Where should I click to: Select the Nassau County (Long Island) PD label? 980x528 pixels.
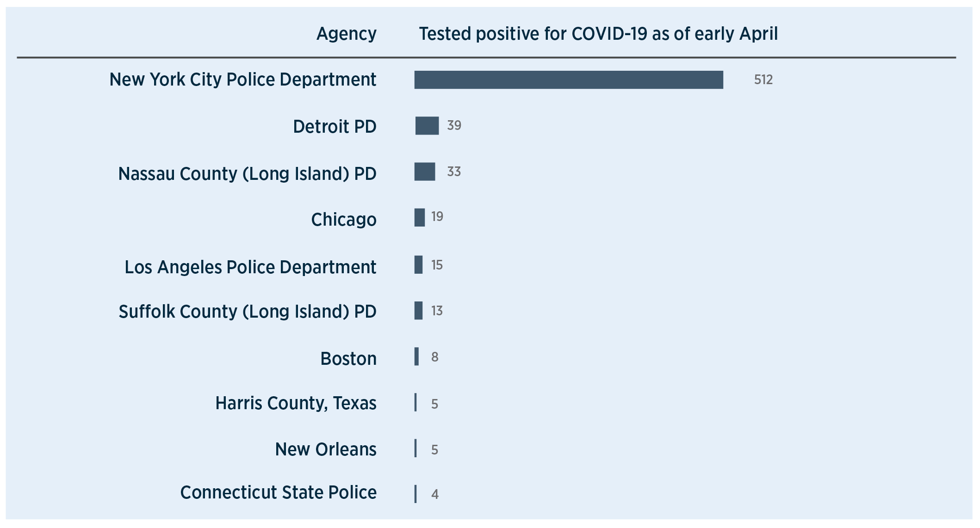click(247, 173)
